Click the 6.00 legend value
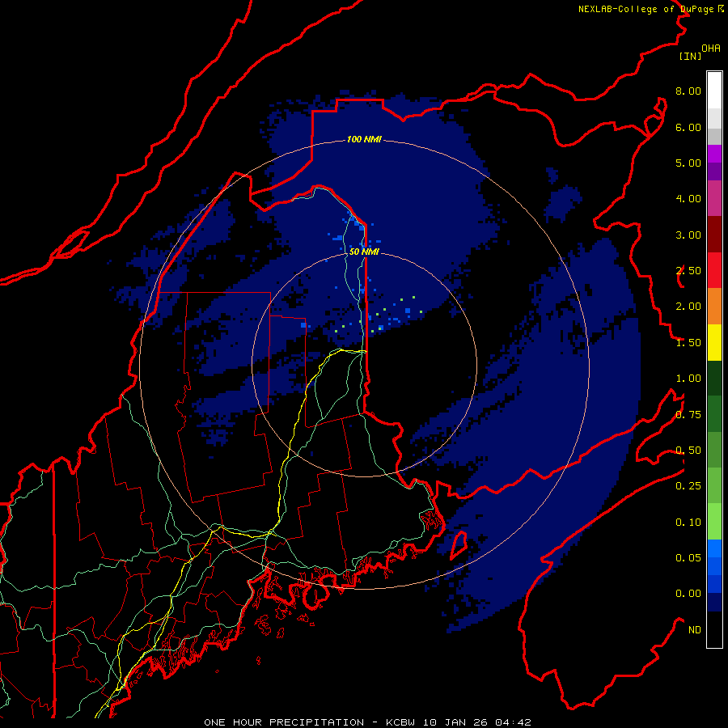Viewport: 728px width, 728px height. [x=688, y=127]
